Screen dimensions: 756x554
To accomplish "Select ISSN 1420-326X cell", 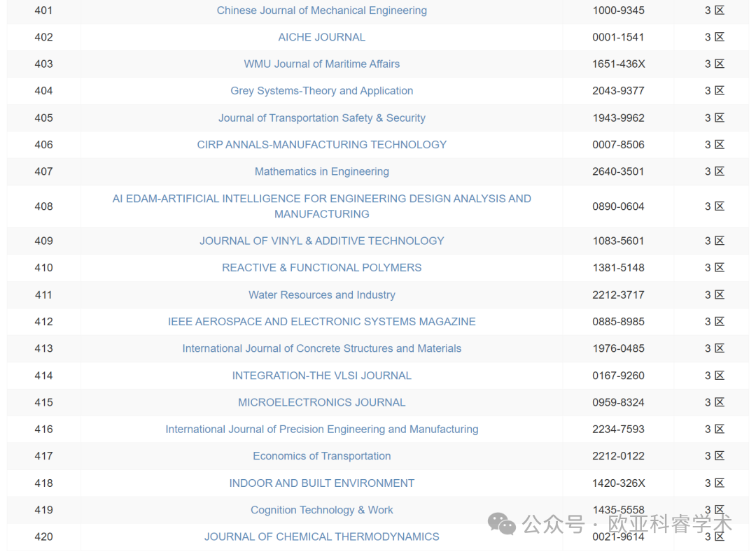I will (x=618, y=483).
